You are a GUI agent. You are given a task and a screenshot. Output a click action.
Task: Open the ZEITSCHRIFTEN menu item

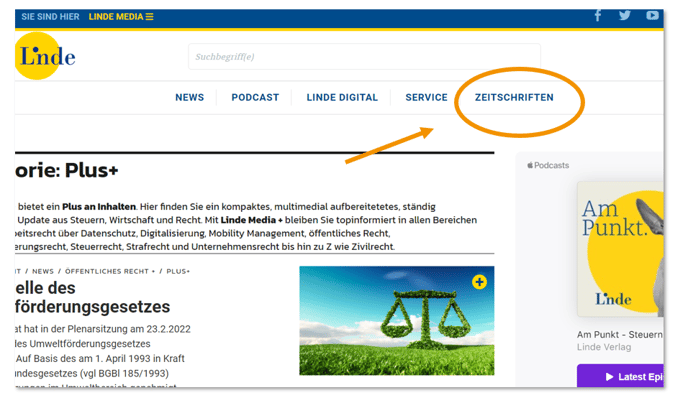(x=514, y=97)
